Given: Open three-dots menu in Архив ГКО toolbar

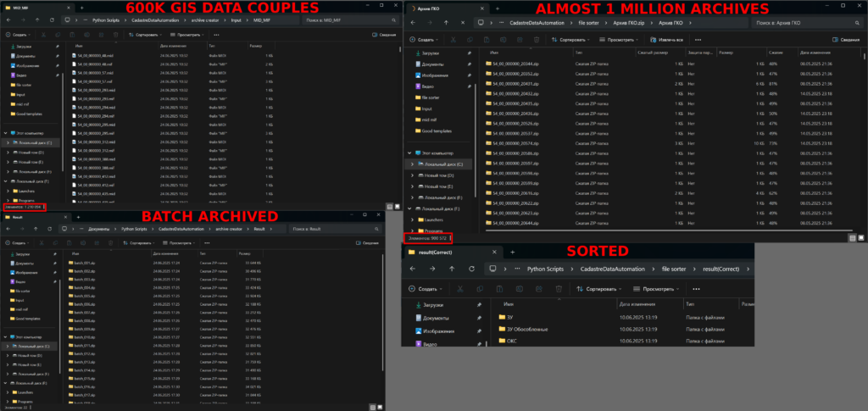Looking at the screenshot, I should 698,40.
